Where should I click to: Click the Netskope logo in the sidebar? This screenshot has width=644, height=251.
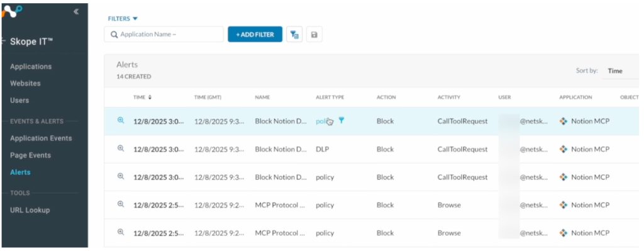11,11
